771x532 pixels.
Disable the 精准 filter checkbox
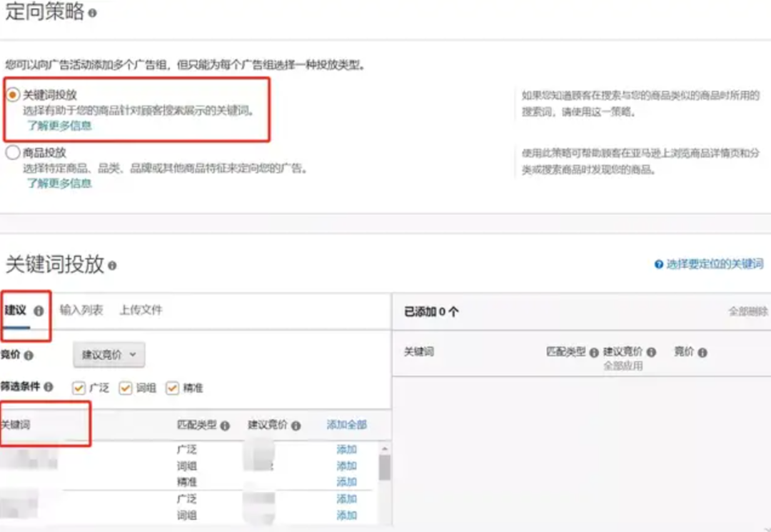click(171, 388)
